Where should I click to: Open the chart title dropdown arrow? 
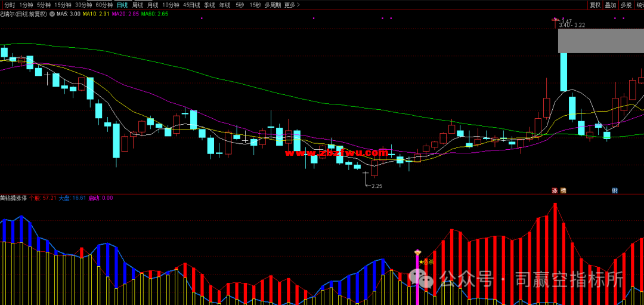[x=52, y=14]
